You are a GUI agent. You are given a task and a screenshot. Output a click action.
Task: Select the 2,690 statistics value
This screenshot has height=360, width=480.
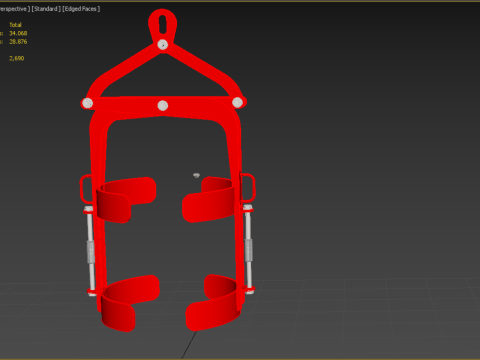tap(17, 58)
